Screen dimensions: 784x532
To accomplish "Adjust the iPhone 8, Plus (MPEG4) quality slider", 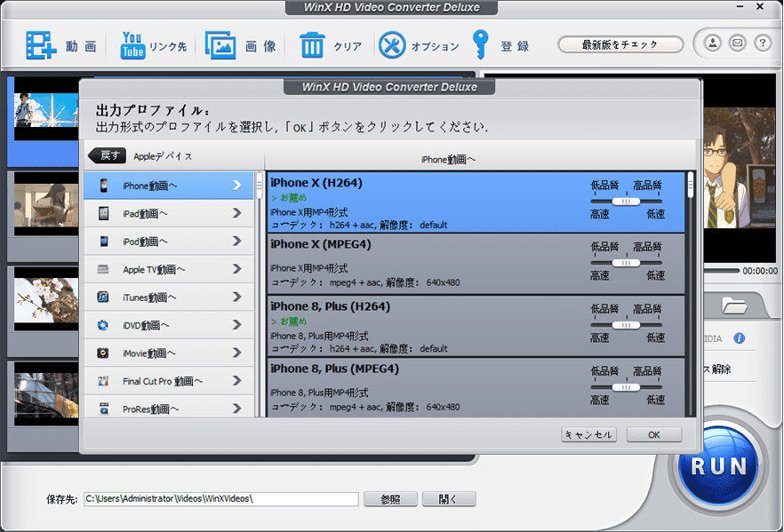I will [626, 386].
